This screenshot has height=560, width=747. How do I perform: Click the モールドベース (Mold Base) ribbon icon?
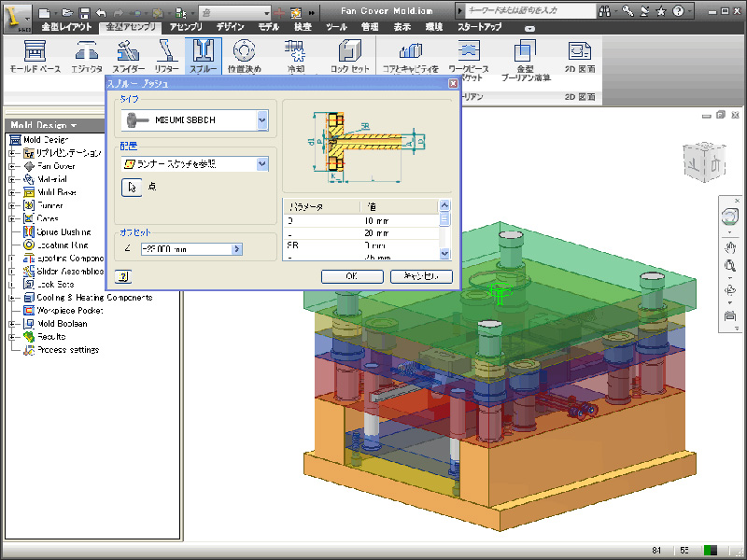pos(35,55)
